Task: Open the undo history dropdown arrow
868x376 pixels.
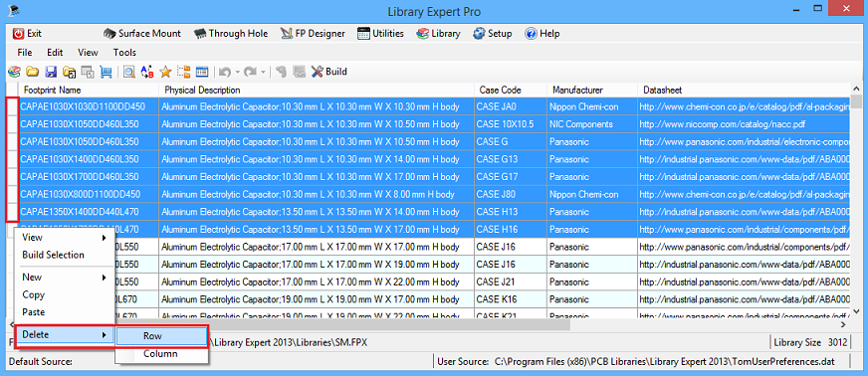Action: tap(238, 72)
